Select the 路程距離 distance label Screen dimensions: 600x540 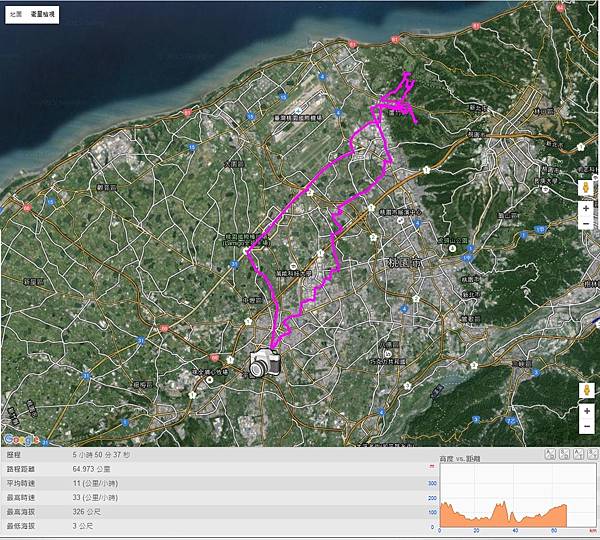(21, 469)
